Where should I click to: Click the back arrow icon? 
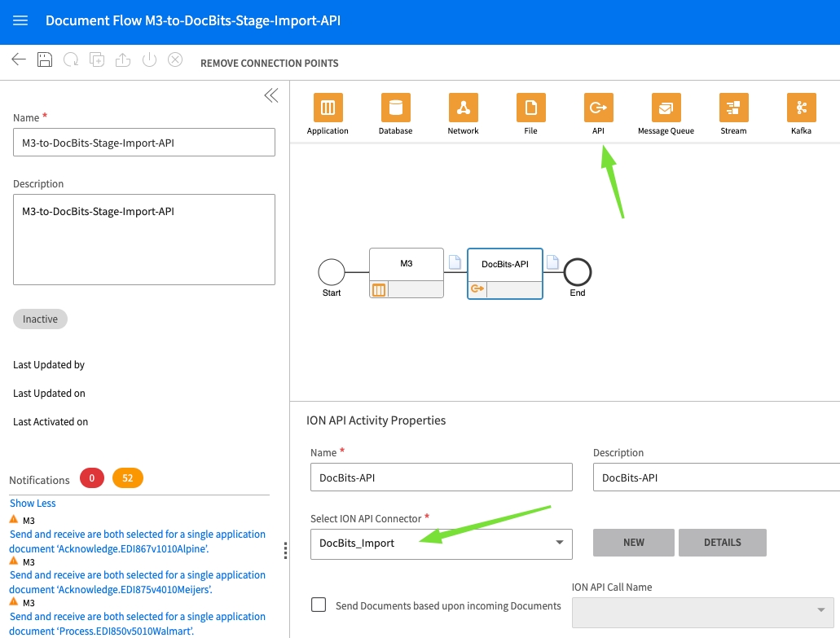click(19, 60)
